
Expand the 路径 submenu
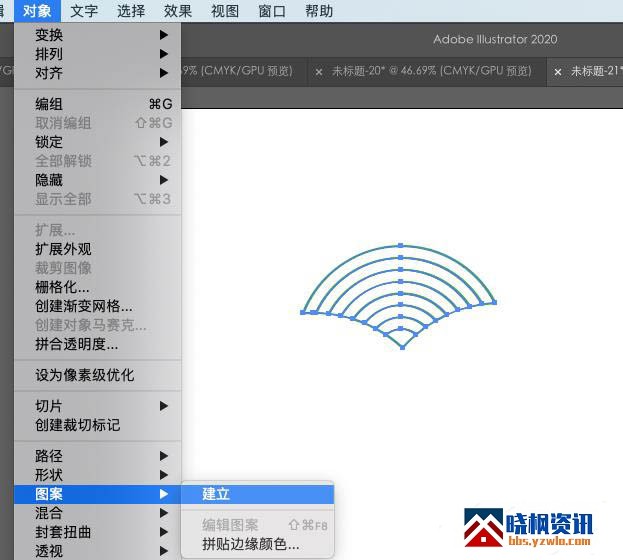(x=49, y=456)
